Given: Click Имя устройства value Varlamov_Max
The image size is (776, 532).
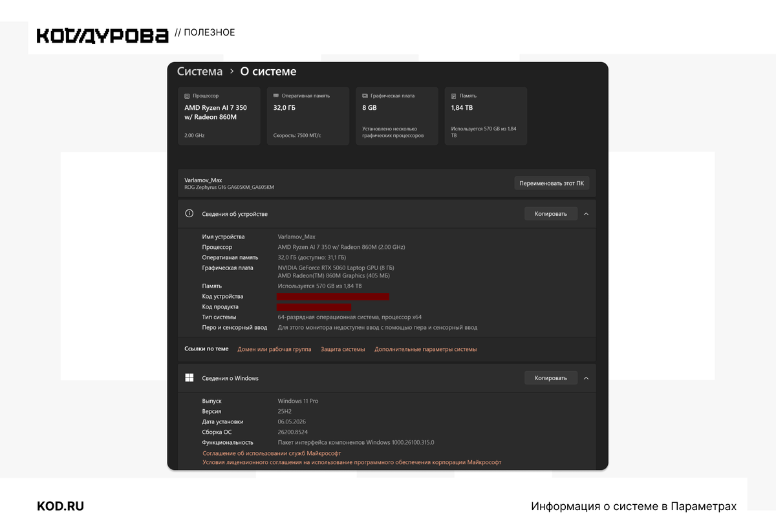Looking at the screenshot, I should 297,237.
